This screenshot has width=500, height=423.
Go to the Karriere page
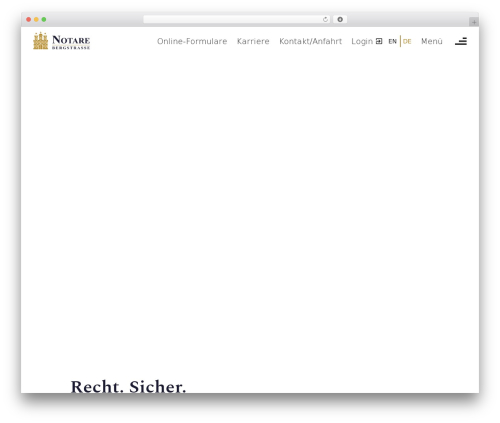coord(253,41)
